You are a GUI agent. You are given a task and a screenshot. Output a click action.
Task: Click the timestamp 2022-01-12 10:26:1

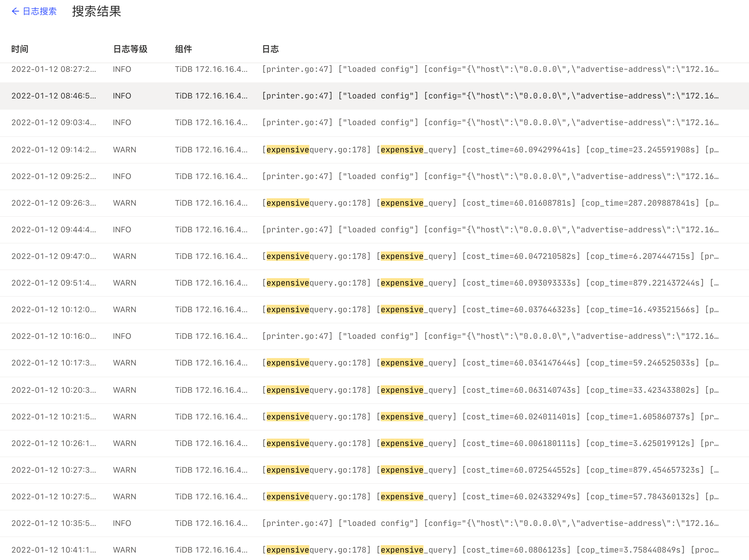(54, 443)
